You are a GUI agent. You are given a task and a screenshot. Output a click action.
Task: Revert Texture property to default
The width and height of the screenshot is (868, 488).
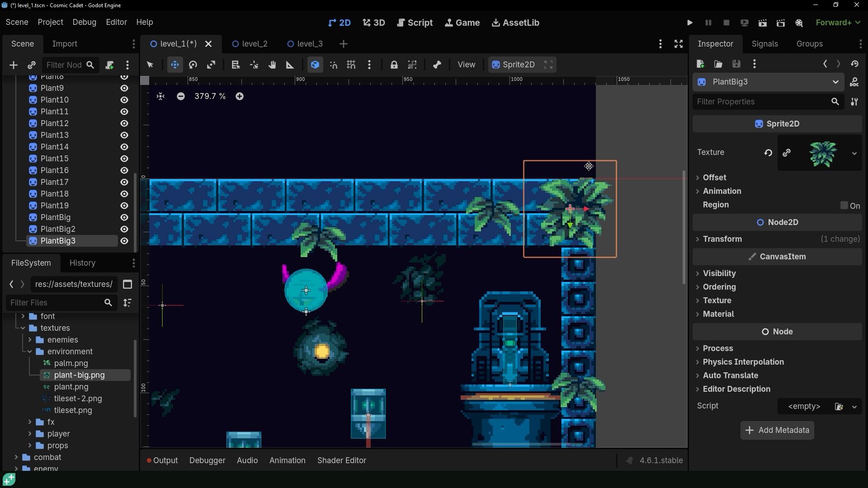click(x=768, y=153)
